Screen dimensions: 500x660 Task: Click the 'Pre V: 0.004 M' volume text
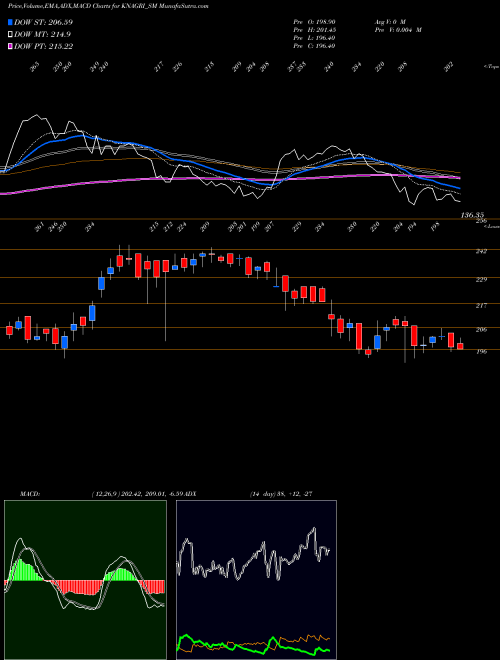coord(398,30)
